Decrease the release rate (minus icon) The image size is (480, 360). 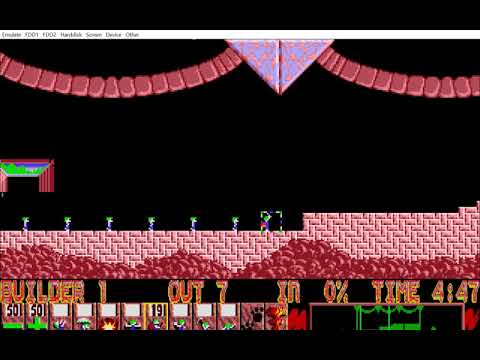point(13,316)
